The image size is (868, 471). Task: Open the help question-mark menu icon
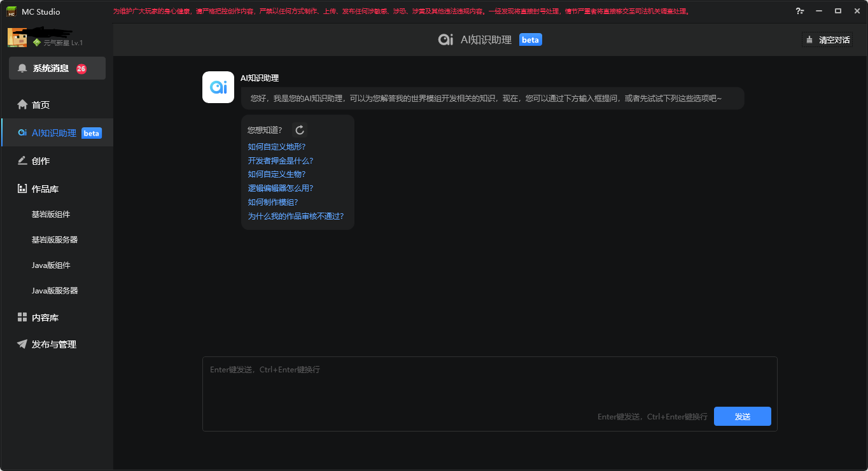pyautogui.click(x=800, y=11)
